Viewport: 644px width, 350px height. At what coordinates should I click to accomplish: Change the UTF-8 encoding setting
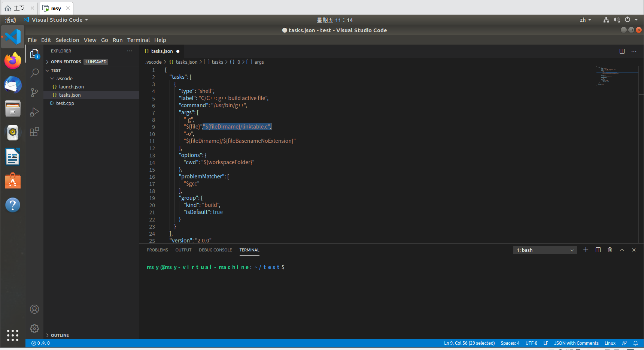pyautogui.click(x=531, y=343)
